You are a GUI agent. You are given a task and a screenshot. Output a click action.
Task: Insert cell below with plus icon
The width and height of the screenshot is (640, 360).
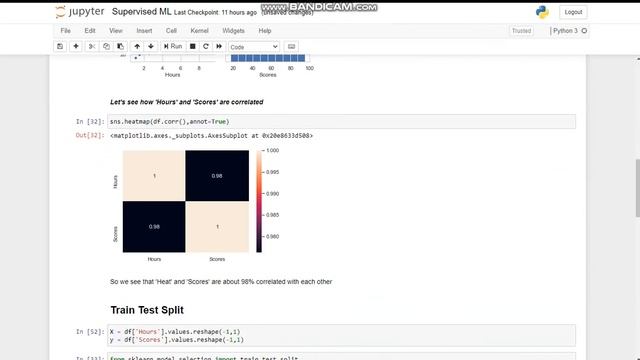pos(76,47)
